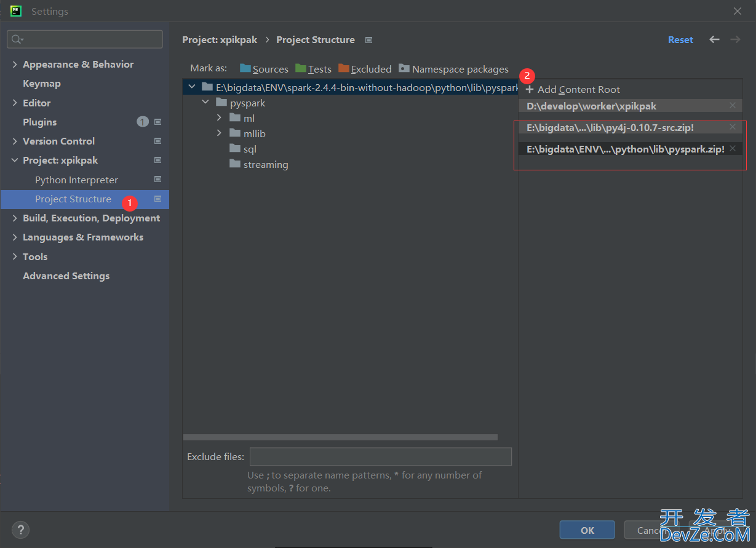Click the folder icon of ml
This screenshot has height=548, width=756.
[x=234, y=117]
